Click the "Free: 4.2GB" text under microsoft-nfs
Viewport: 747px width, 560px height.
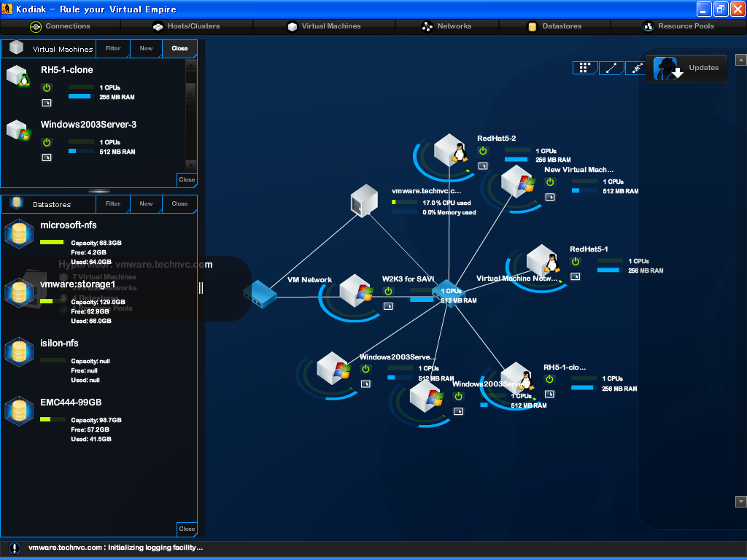point(88,252)
